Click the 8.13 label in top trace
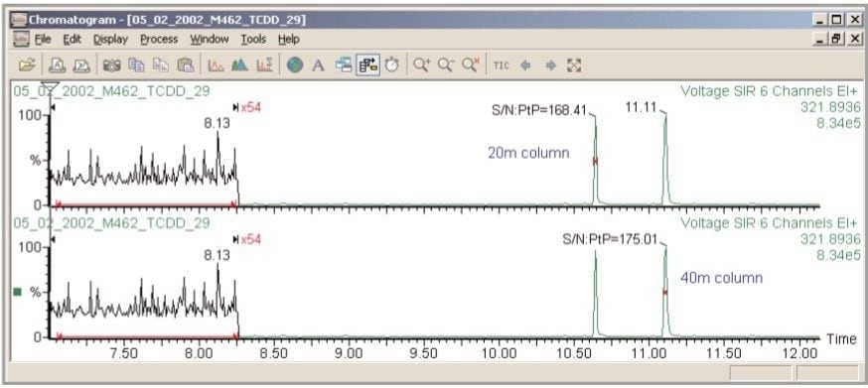The width and height of the screenshot is (868, 388). [217, 123]
